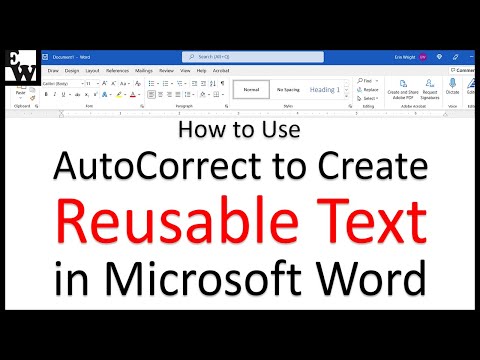480x360 pixels.
Task: Click the diamond icon in title bar
Action: click(x=439, y=57)
